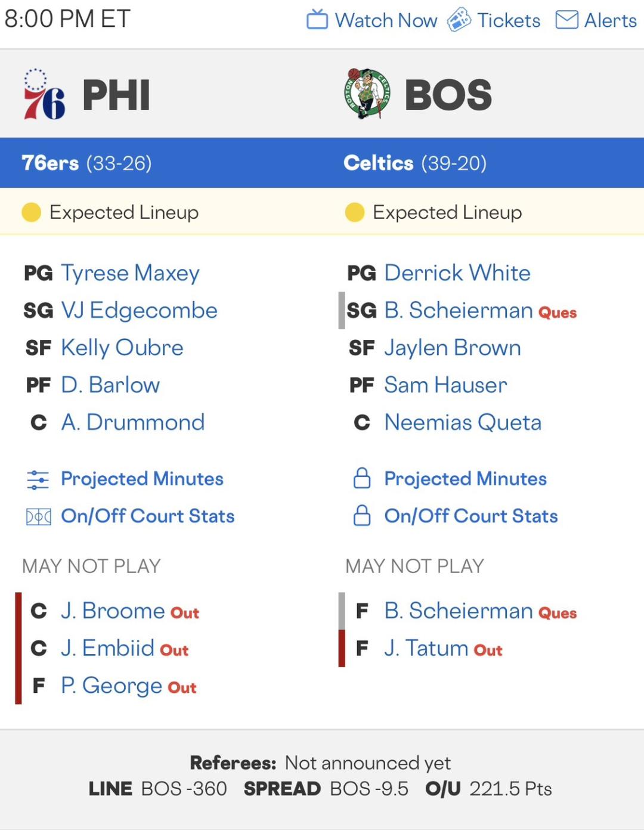Click the 76ers (33-26) team name
This screenshot has height=830, width=644.
pyautogui.click(x=86, y=163)
